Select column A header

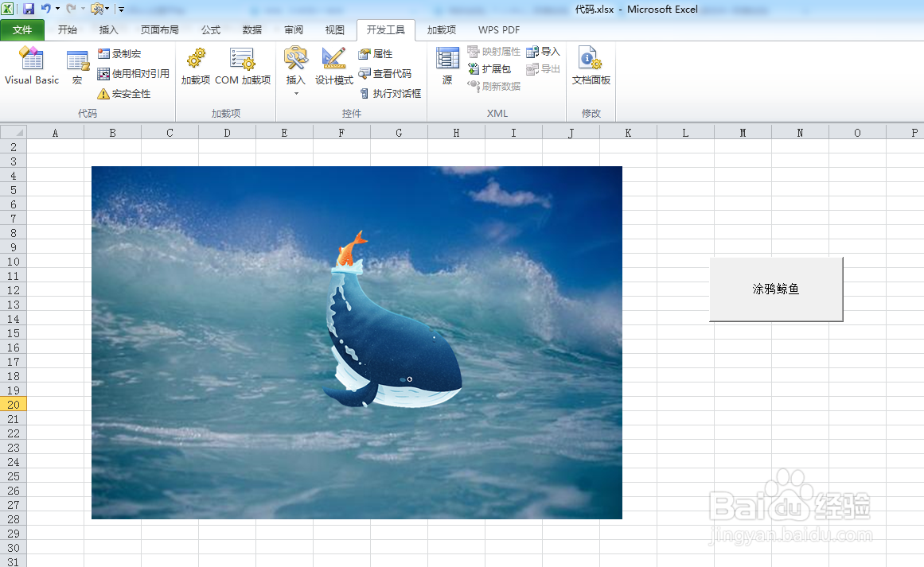(x=56, y=133)
